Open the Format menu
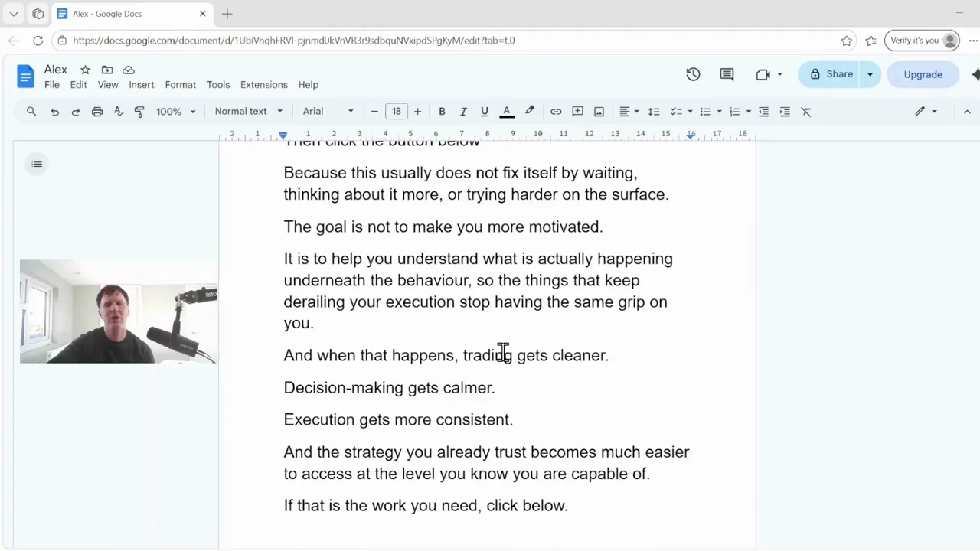 pos(180,85)
